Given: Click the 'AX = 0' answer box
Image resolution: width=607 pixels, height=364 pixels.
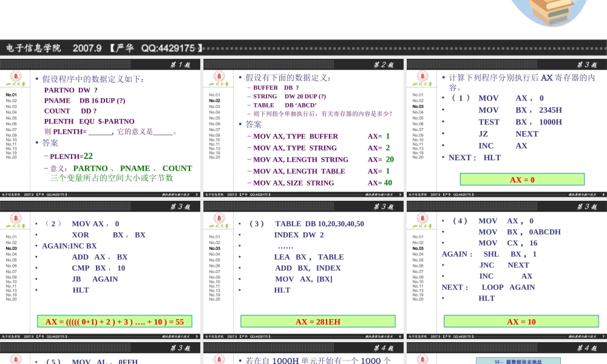Looking at the screenshot, I should [522, 180].
